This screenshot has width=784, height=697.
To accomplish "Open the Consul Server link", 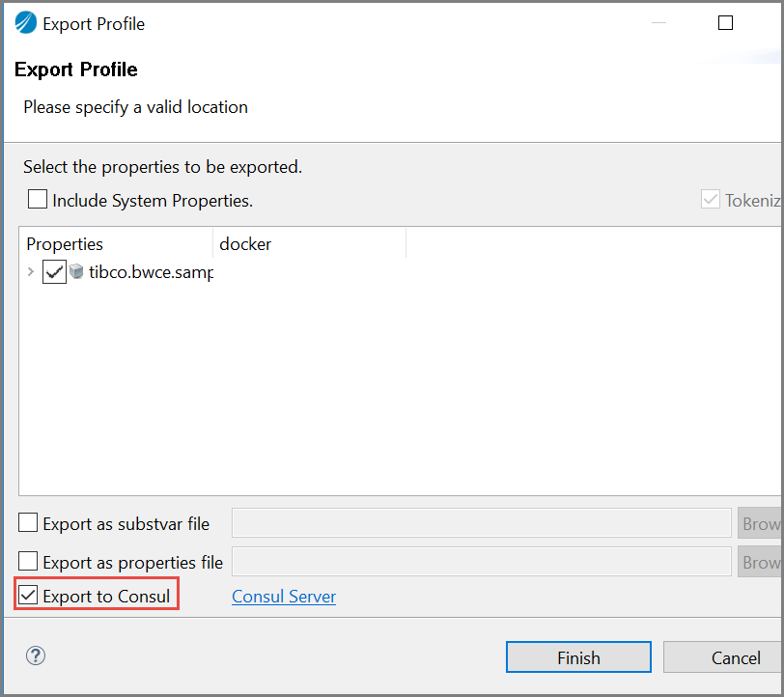I will point(283,597).
